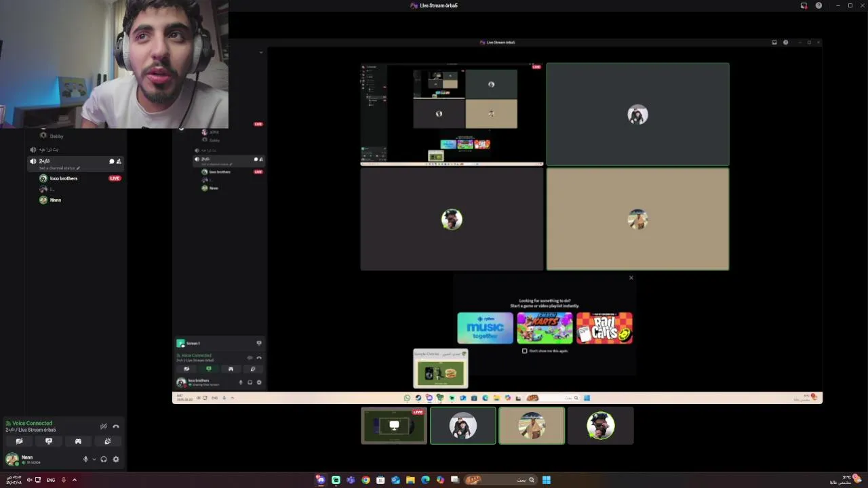Screen dimensions: 868x488
Task: Click the streamed screen's tan bottom-right tile
Action: (637, 219)
